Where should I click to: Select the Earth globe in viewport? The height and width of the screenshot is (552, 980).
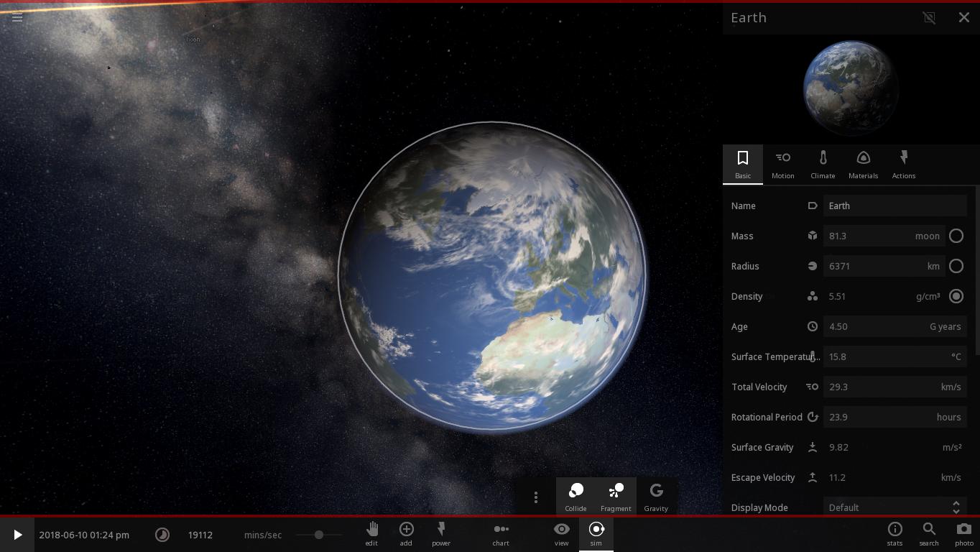(x=492, y=277)
